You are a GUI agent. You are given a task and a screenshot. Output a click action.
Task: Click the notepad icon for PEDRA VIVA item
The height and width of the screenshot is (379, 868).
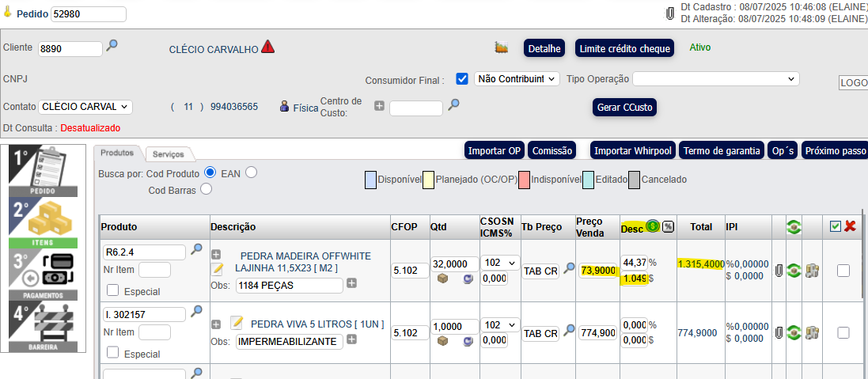click(237, 323)
